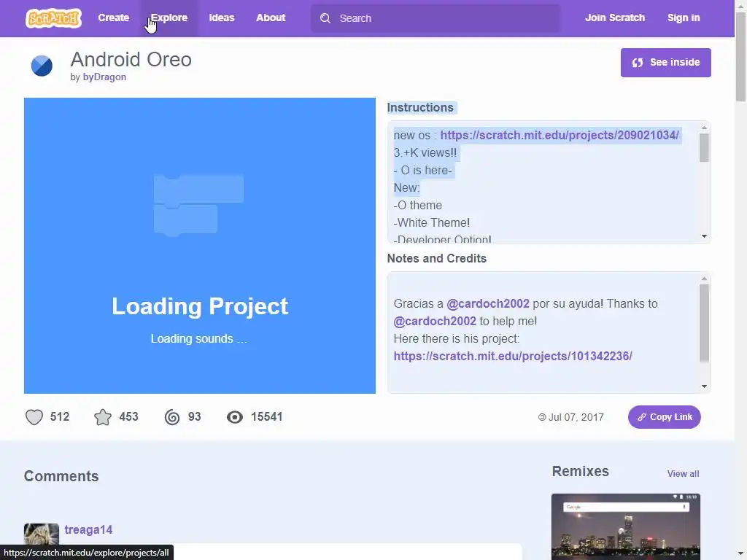Click the remix count 93
Screen dimensions: 747x560
tap(194, 417)
